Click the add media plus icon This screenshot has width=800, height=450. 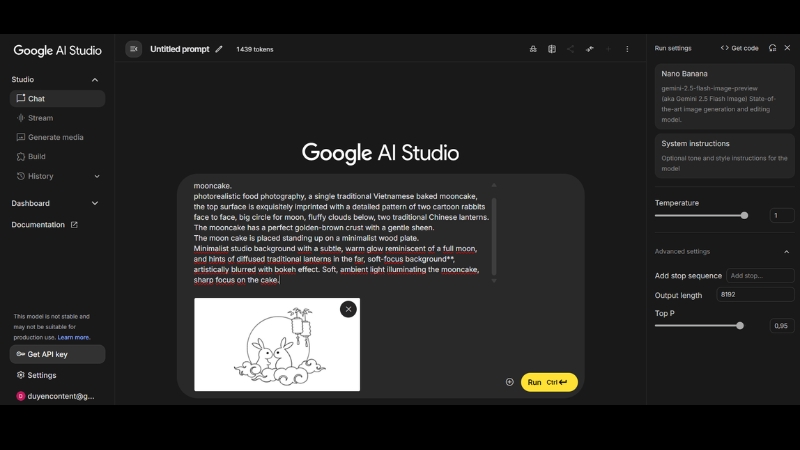coord(510,382)
